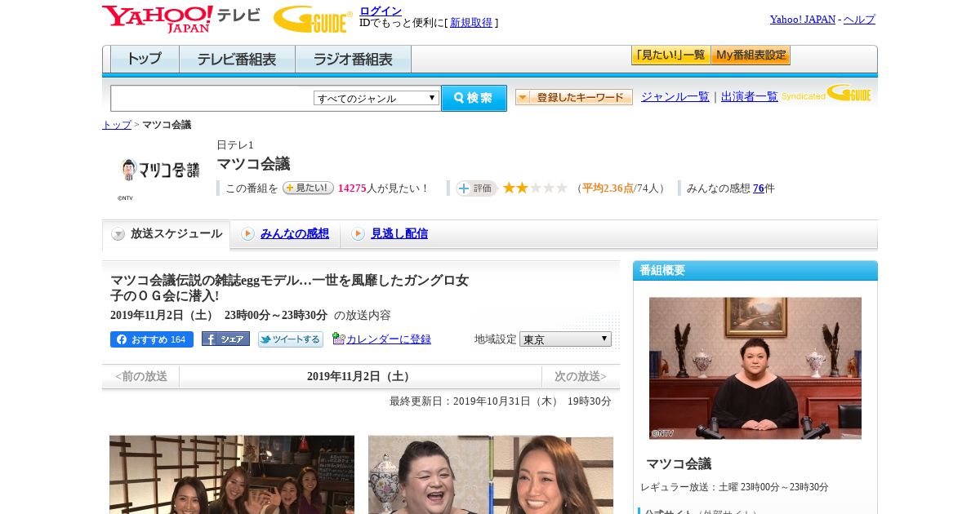Click the 番組概要 panel header
Image resolution: width=980 pixels, height=514 pixels.
pos(755,271)
